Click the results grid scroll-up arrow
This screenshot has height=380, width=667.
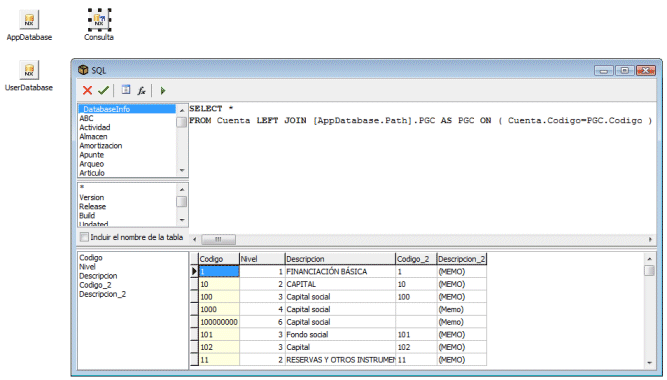(x=649, y=259)
